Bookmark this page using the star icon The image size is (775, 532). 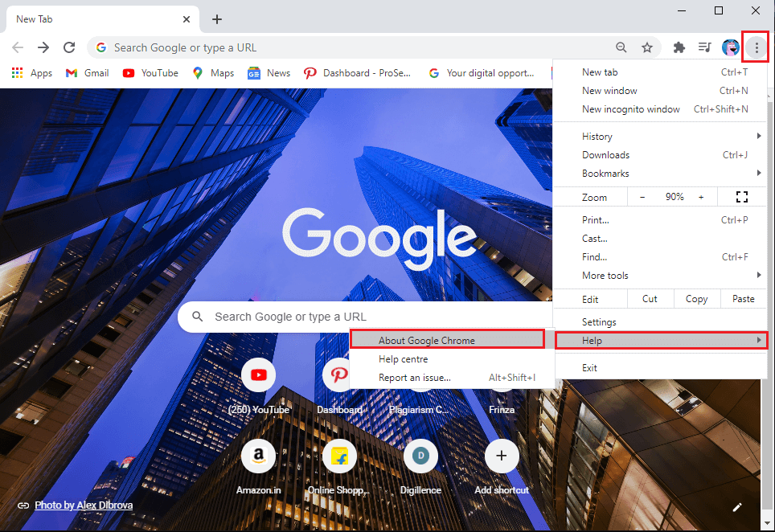tap(648, 47)
